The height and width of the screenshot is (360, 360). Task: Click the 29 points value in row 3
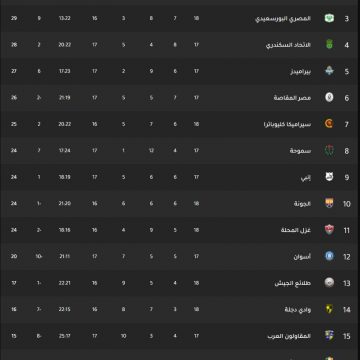14,18
